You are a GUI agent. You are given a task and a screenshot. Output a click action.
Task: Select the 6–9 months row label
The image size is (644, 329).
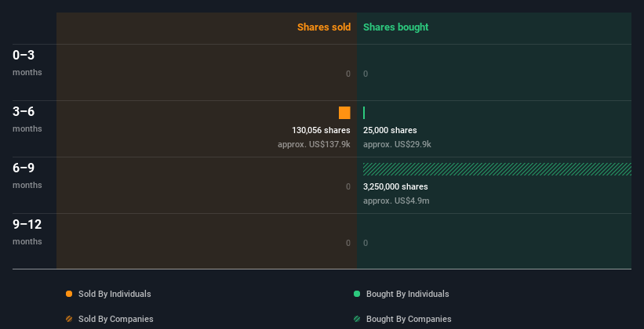(27, 176)
